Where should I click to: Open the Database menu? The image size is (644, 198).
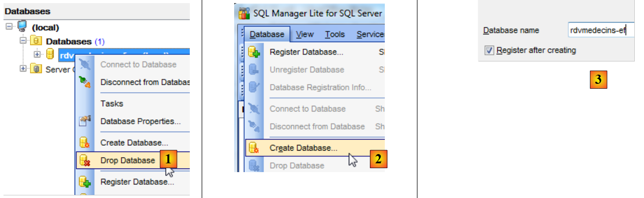[267, 34]
